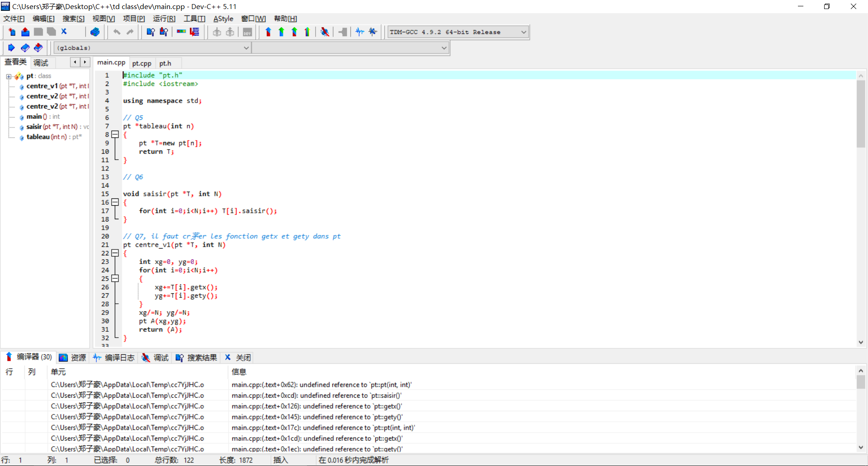
Task: Collapse code fold at line 8
Action: pyautogui.click(x=115, y=135)
